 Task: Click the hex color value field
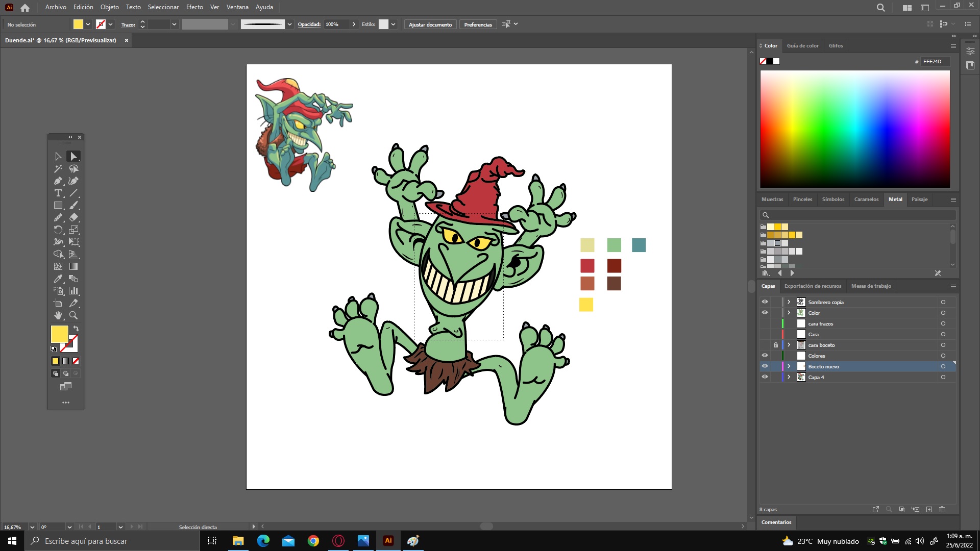(x=936, y=62)
